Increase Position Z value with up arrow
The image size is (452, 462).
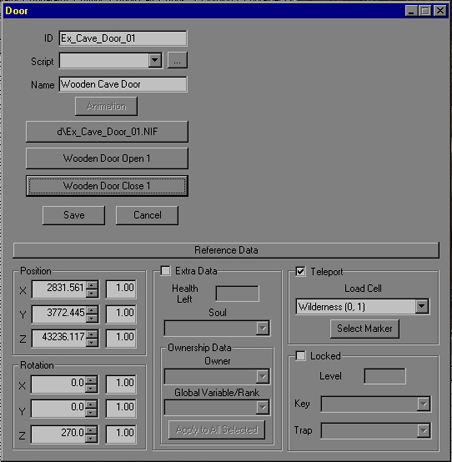coord(92,334)
